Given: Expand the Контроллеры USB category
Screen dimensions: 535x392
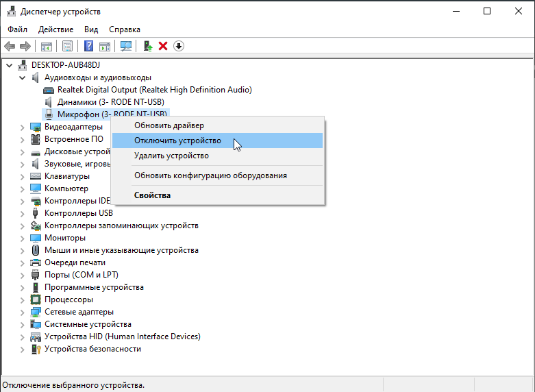Looking at the screenshot, I should pos(22,213).
